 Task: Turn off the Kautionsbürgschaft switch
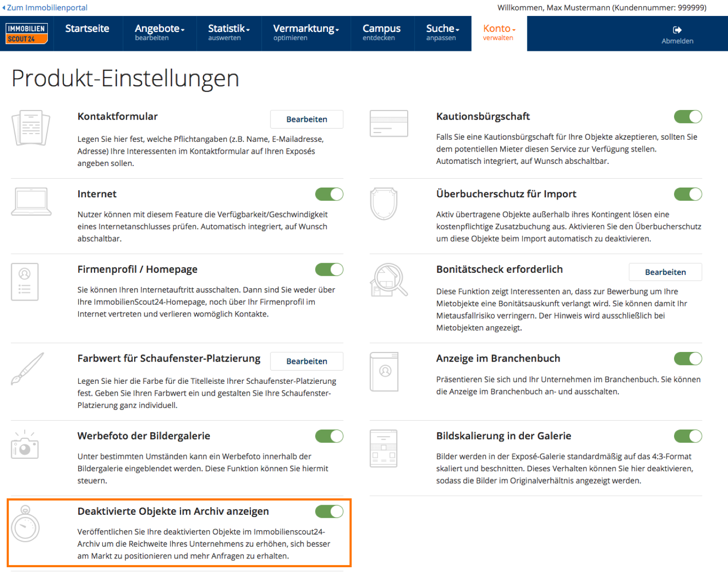(x=687, y=117)
